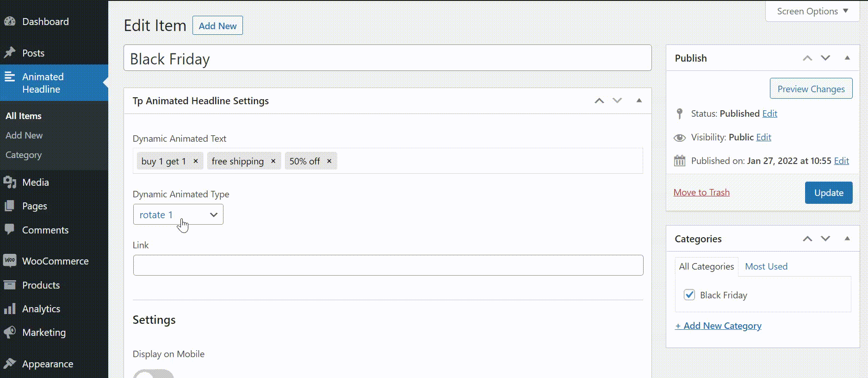Click into the Link input field

pyautogui.click(x=388, y=265)
